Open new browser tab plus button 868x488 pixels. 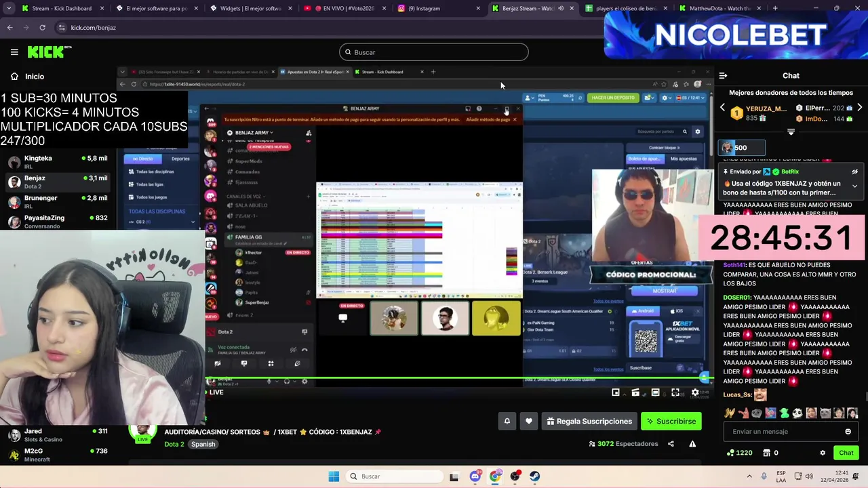[x=775, y=8]
